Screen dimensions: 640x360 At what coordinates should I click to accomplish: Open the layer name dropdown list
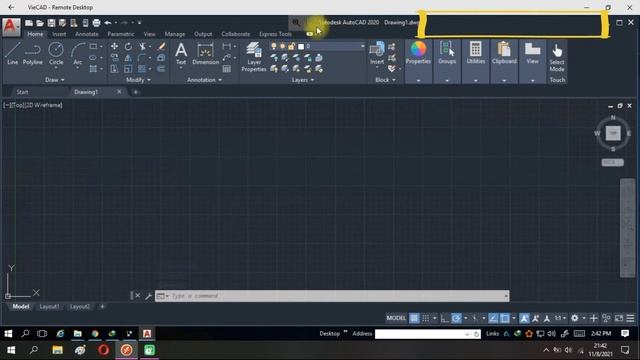point(362,47)
